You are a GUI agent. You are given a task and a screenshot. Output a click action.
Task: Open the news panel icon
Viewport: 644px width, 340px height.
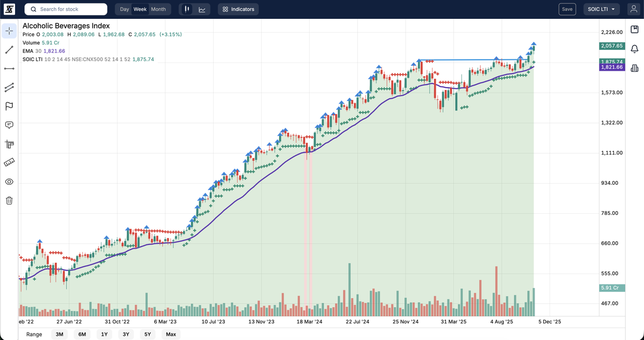point(635,68)
